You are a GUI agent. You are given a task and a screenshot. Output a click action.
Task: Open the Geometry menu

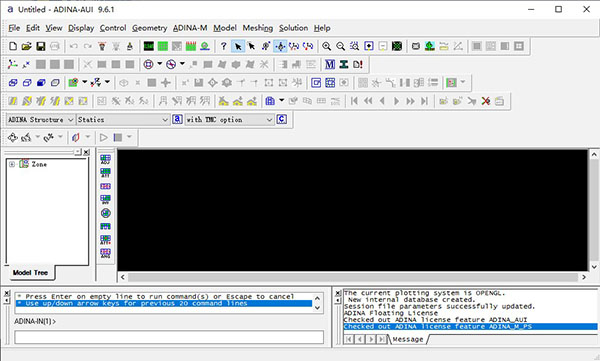pyautogui.click(x=150, y=28)
